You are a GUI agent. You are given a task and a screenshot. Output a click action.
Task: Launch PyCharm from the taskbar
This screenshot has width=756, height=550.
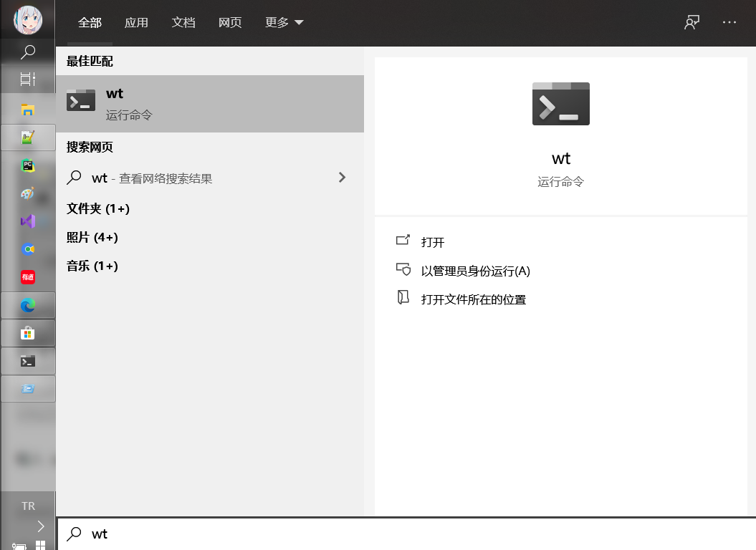[x=28, y=165]
